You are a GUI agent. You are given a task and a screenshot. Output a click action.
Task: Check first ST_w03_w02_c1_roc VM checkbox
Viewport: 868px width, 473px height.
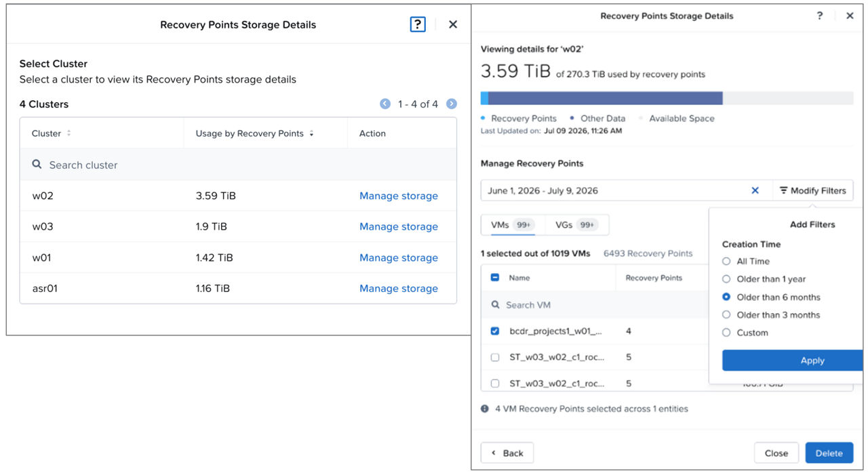(x=494, y=357)
